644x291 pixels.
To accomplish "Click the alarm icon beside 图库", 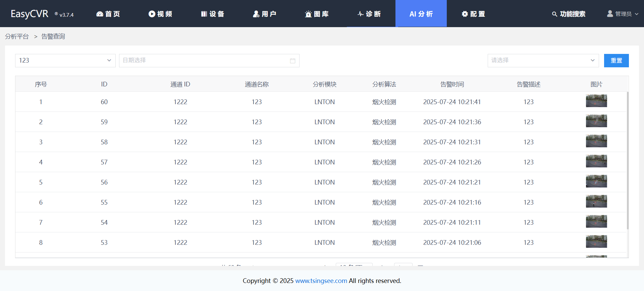I will pos(308,14).
